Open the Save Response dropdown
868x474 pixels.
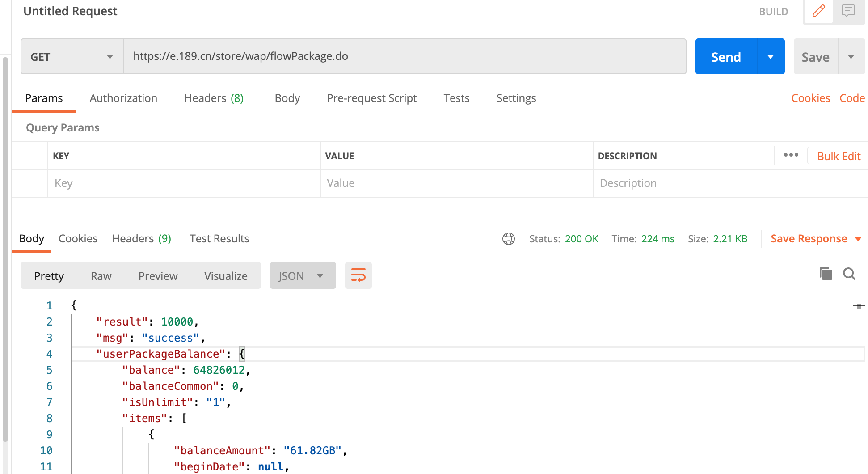(x=816, y=239)
